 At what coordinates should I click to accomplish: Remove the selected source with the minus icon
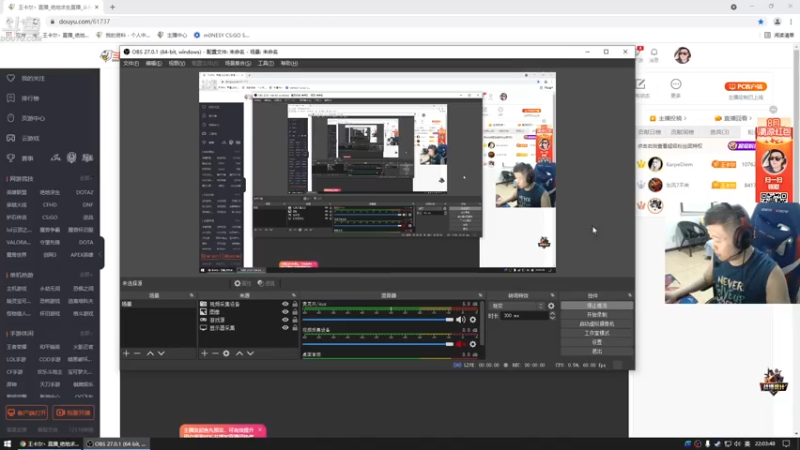point(215,353)
